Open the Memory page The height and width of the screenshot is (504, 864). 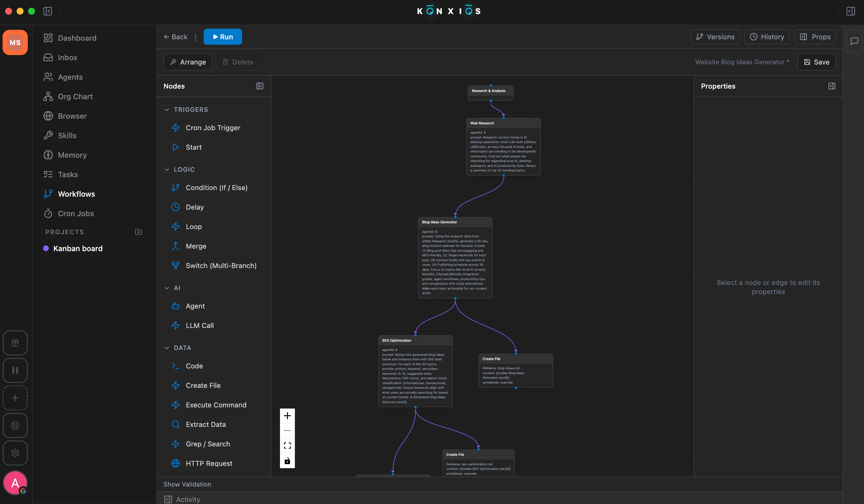(65, 155)
